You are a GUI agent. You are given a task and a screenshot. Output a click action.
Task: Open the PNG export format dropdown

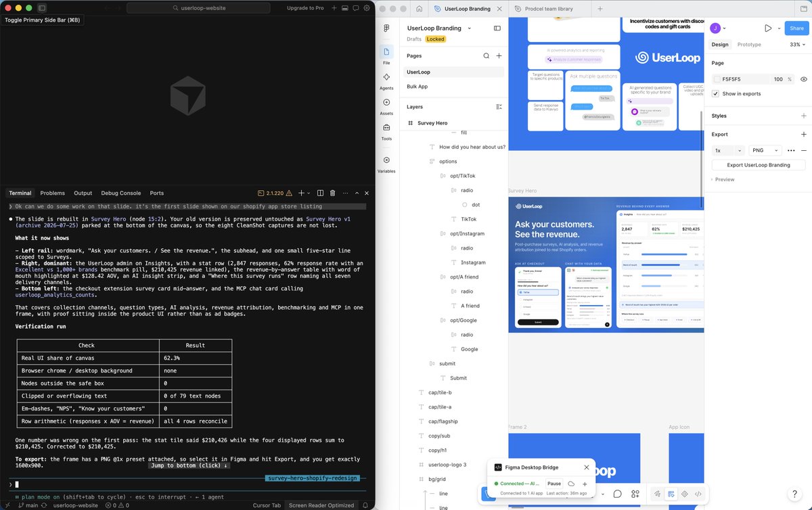point(765,150)
